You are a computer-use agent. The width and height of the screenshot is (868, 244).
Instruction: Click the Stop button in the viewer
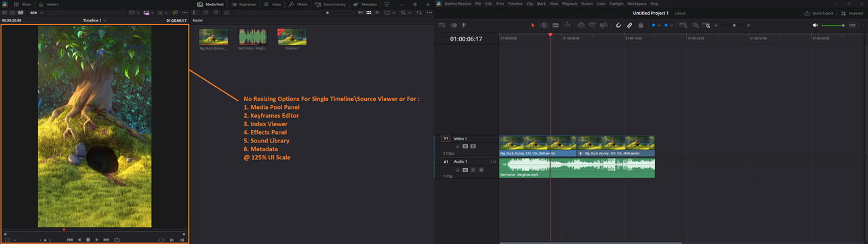[88, 240]
